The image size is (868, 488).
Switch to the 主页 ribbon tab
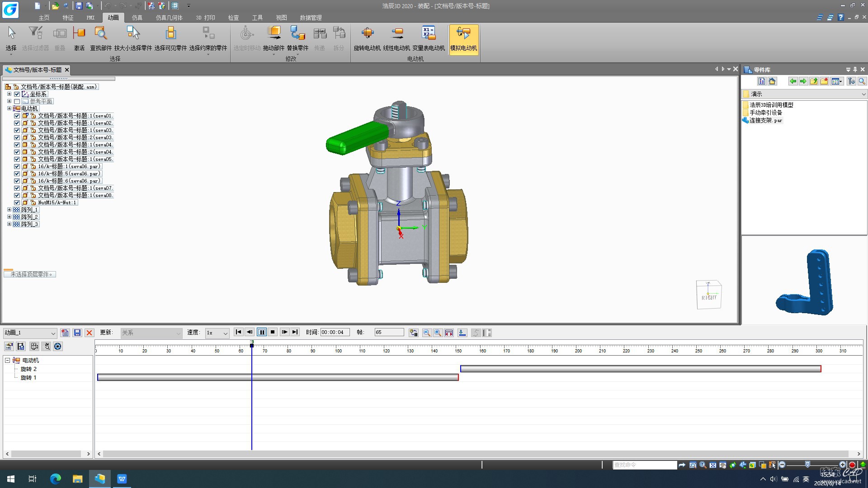[44, 18]
